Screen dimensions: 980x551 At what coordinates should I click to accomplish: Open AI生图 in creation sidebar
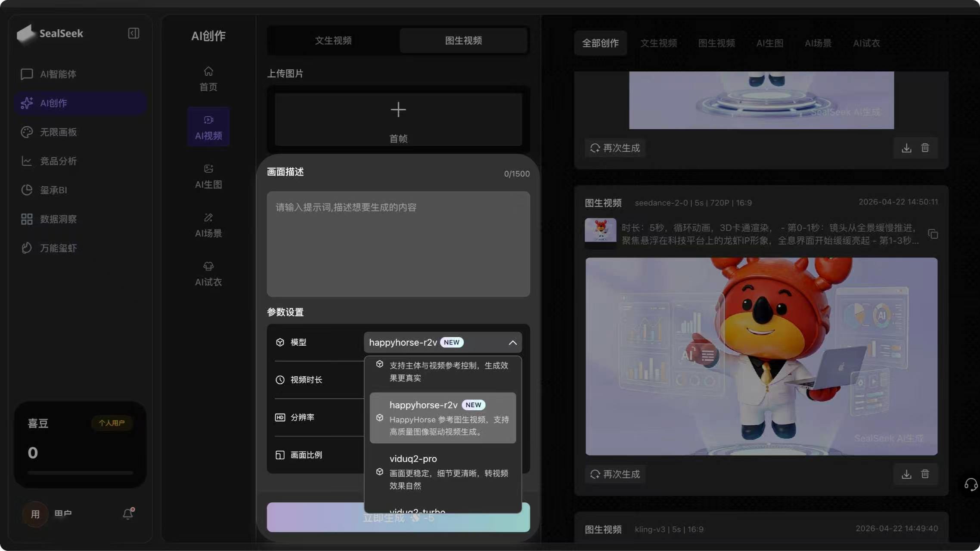[x=208, y=176]
